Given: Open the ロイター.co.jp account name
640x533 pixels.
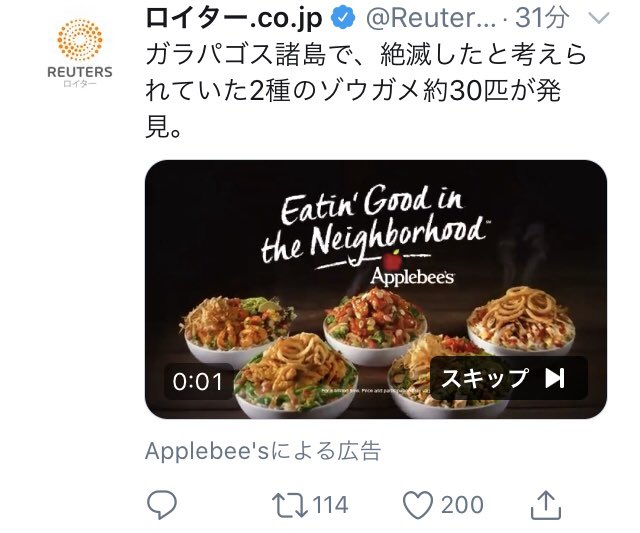Looking at the screenshot, I should click(234, 18).
